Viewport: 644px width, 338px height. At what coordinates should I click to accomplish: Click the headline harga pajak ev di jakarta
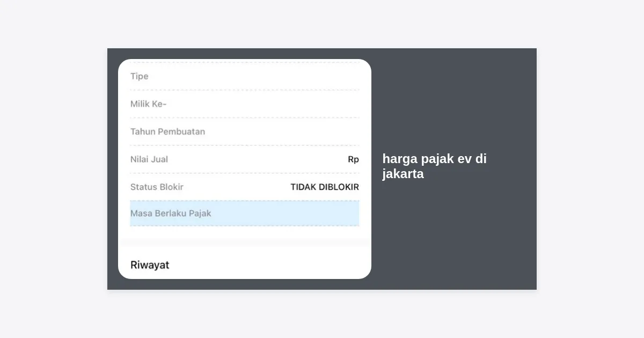coord(435,166)
